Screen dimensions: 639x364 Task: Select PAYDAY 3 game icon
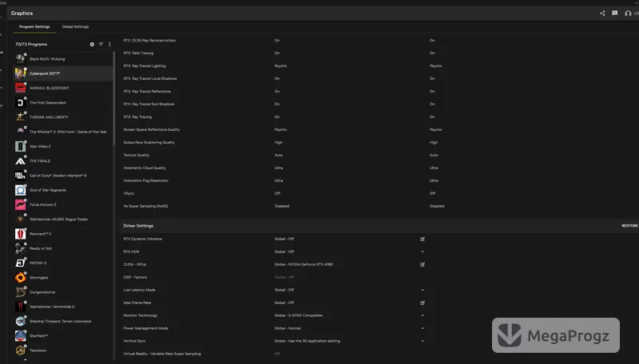[21, 263]
